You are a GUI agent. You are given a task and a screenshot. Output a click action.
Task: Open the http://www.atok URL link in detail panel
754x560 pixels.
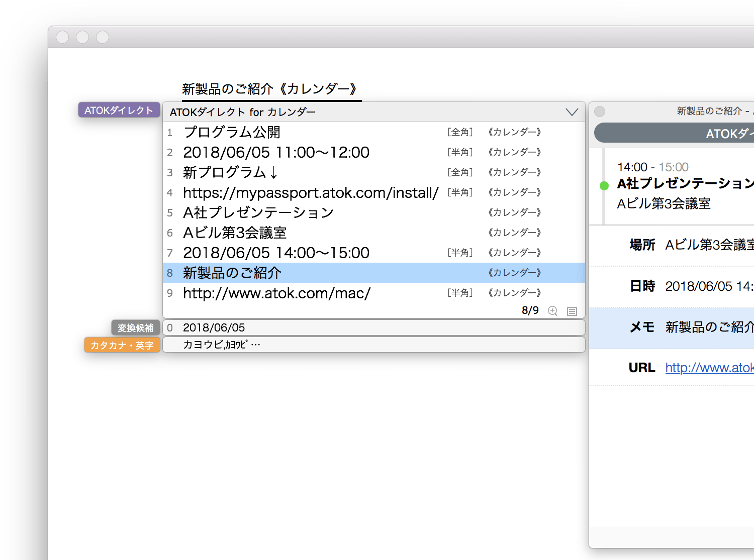tap(709, 368)
